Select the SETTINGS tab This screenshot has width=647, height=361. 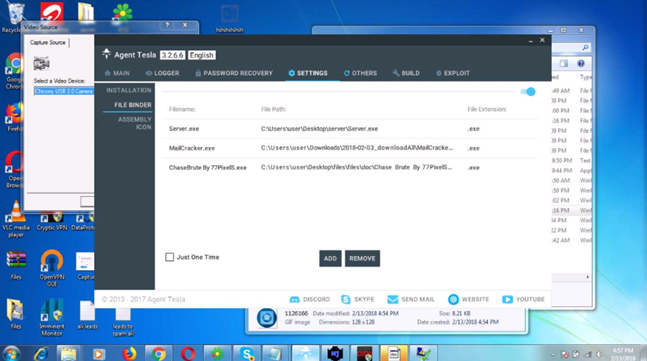(308, 73)
